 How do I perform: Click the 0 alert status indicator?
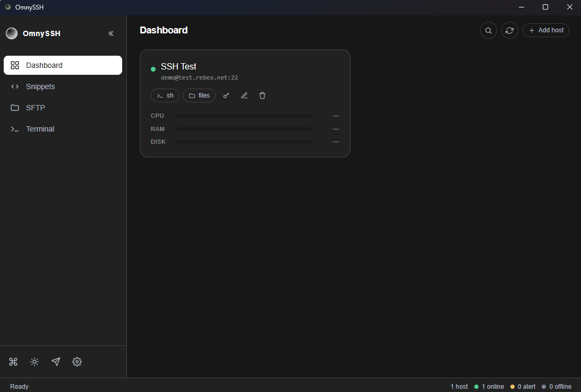523,387
